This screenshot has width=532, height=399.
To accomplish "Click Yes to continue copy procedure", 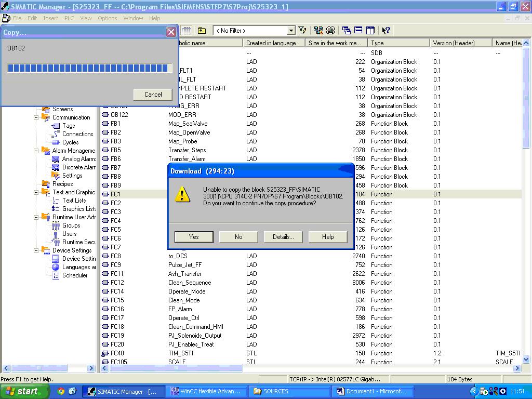I will pyautogui.click(x=194, y=237).
